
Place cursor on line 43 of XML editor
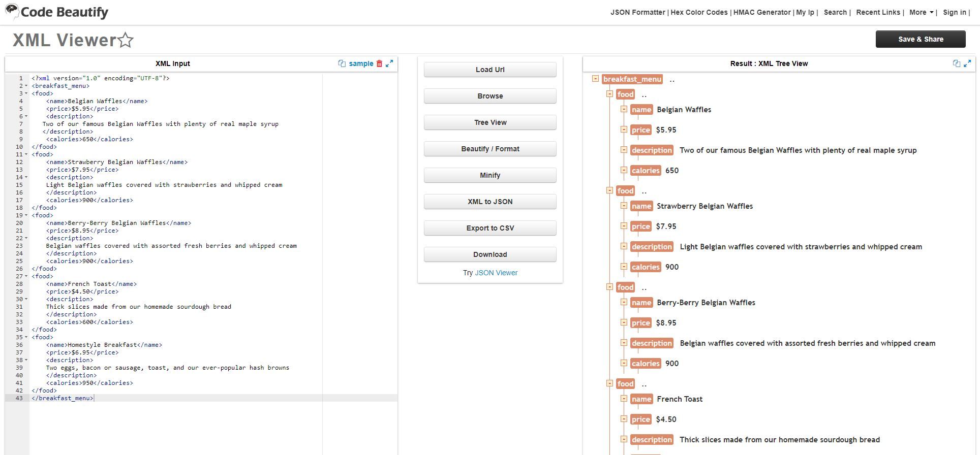tap(213, 398)
